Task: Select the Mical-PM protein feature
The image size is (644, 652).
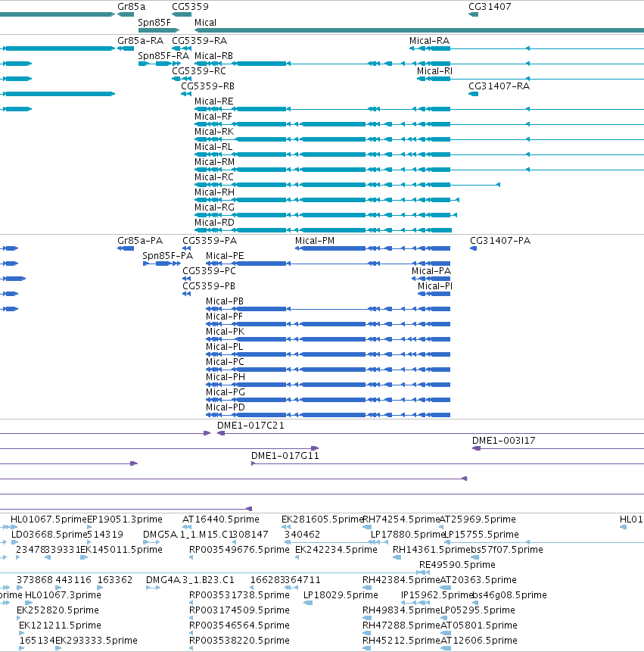Action: pyautogui.click(x=372, y=248)
